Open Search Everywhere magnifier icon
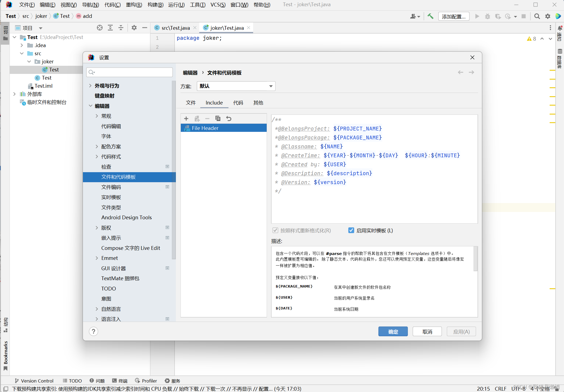The height and width of the screenshot is (392, 564). 537,16
